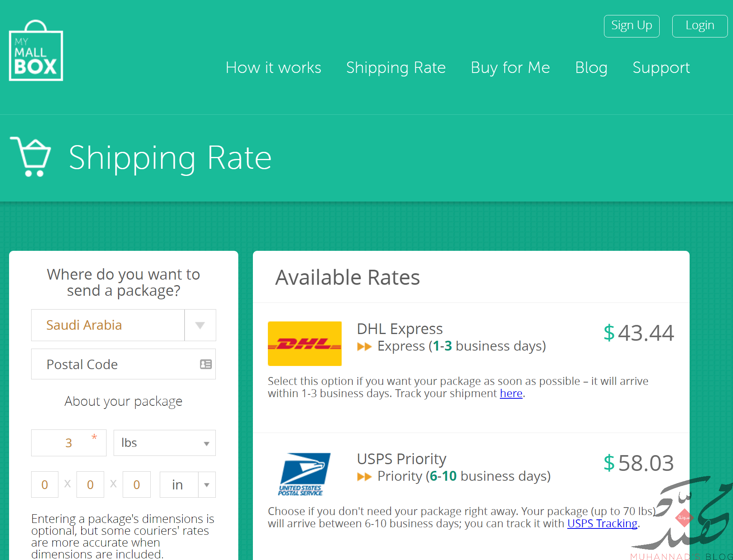This screenshot has width=733, height=560.
Task: Click the package weight input field
Action: click(69, 443)
